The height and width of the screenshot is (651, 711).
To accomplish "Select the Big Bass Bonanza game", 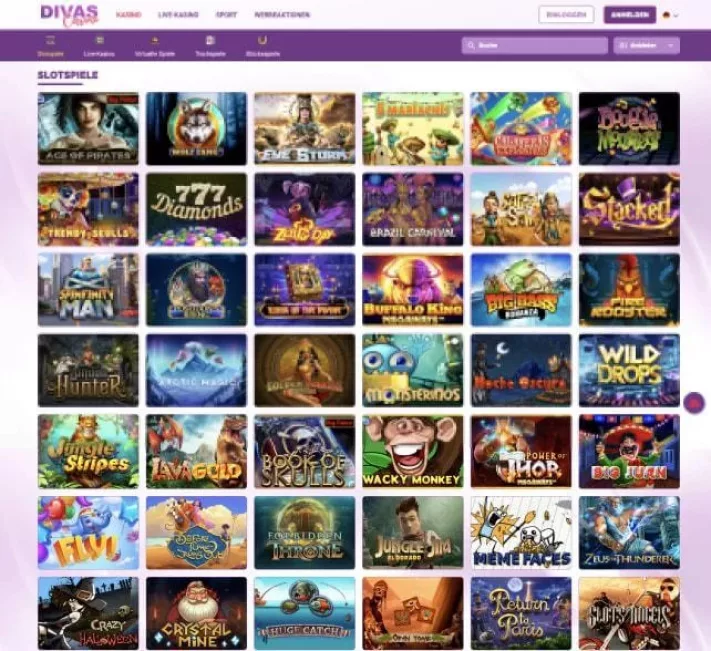I will [521, 290].
